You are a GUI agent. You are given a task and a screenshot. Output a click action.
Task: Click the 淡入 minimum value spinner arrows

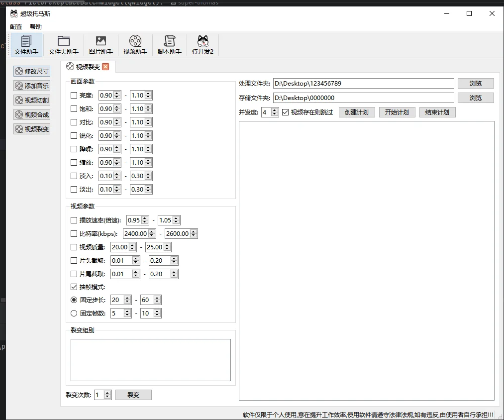pos(117,176)
